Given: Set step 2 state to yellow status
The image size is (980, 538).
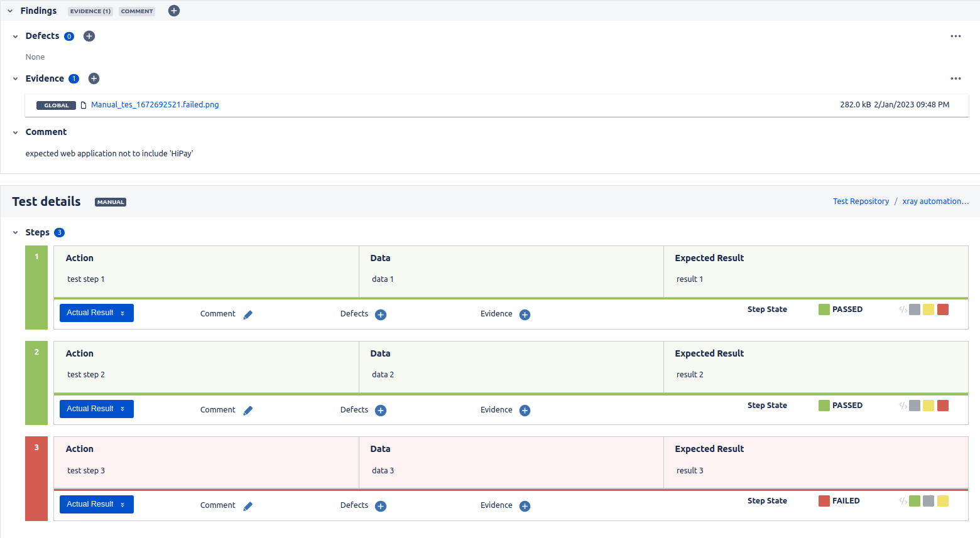Looking at the screenshot, I should [928, 406].
